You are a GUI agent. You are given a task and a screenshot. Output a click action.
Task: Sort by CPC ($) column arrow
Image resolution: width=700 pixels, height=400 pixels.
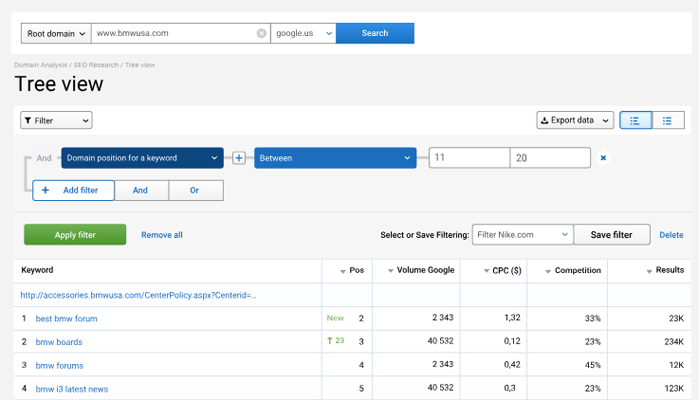(487, 271)
